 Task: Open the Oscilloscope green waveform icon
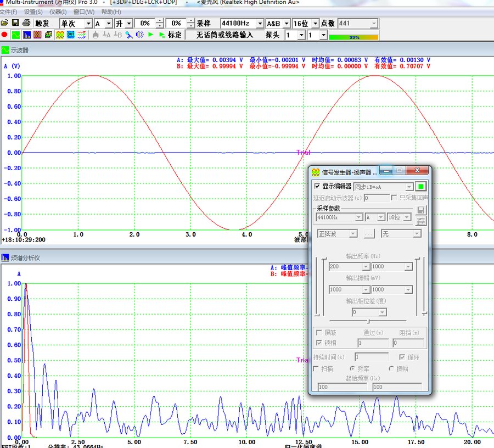(16, 35)
